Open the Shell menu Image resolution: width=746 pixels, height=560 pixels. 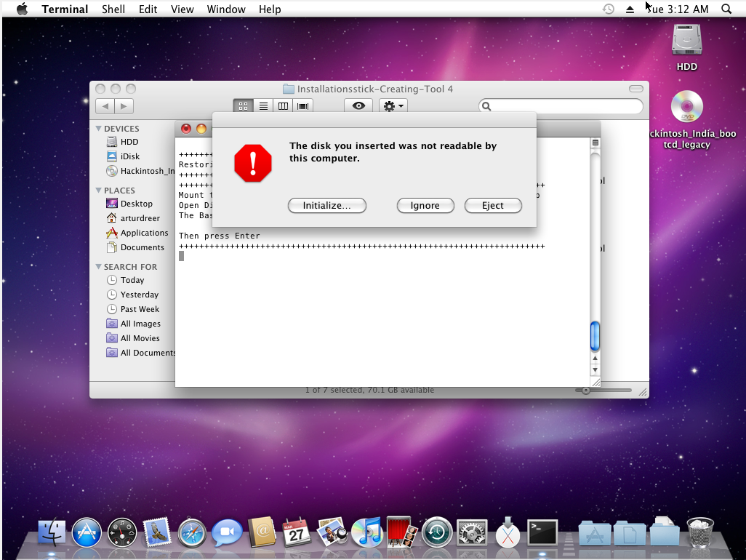(x=113, y=9)
